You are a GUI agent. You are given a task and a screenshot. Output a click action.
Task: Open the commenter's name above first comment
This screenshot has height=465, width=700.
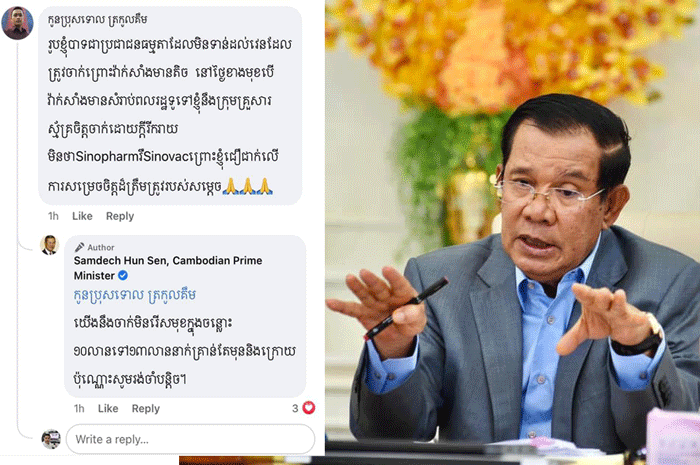[x=97, y=20]
